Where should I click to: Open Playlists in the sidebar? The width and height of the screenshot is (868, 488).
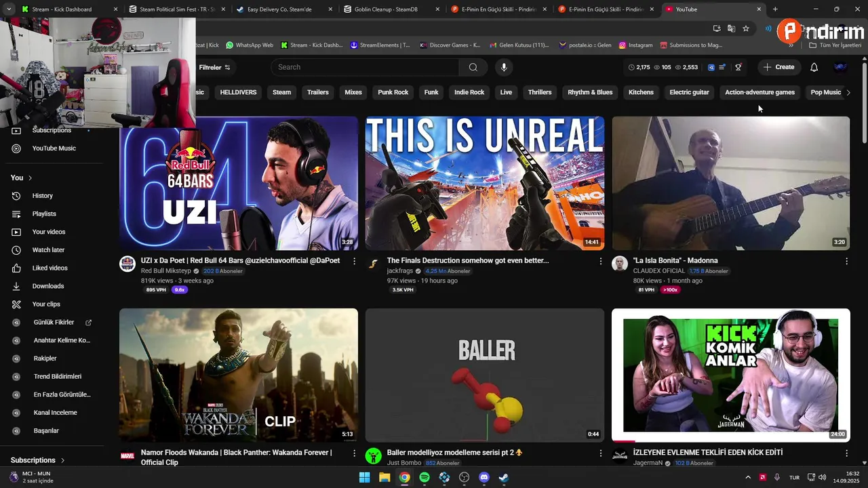coord(54,214)
